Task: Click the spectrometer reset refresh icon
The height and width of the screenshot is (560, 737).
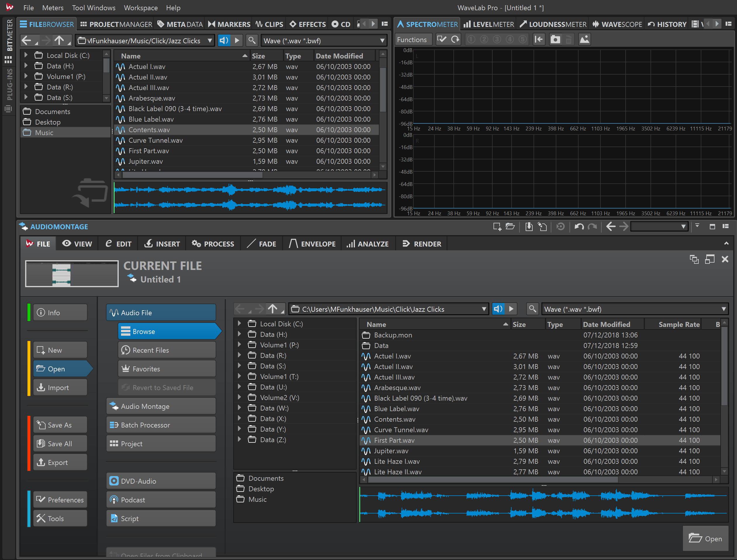Action: pos(455,40)
